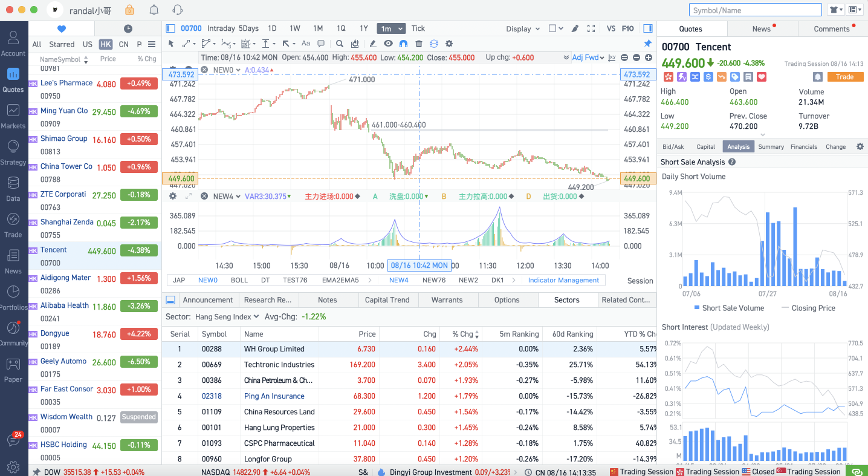Click the orange lock icon beside the username
The width and height of the screenshot is (868, 476).
point(129,10)
